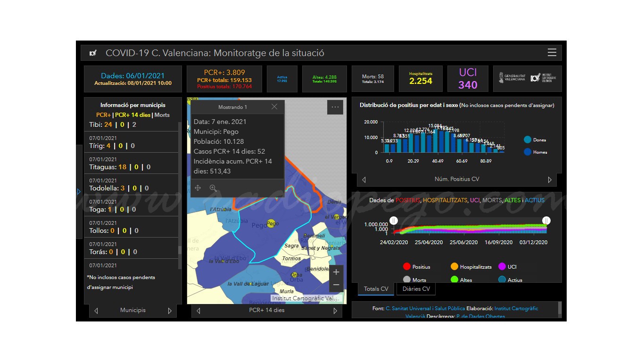This screenshot has height=362, width=644.
Task: Toggle Homes series in age chart legend
Action: tap(536, 152)
